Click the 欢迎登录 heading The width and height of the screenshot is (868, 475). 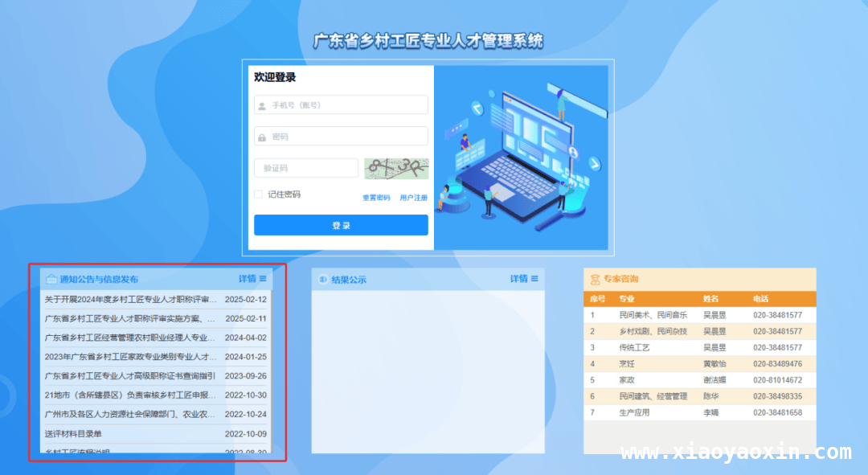click(275, 77)
